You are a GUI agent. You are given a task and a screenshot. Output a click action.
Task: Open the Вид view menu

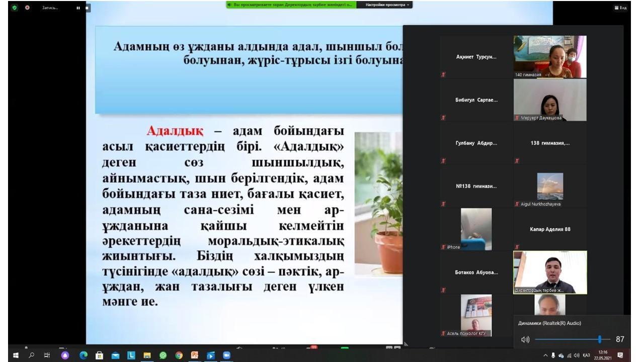pyautogui.click(x=620, y=8)
